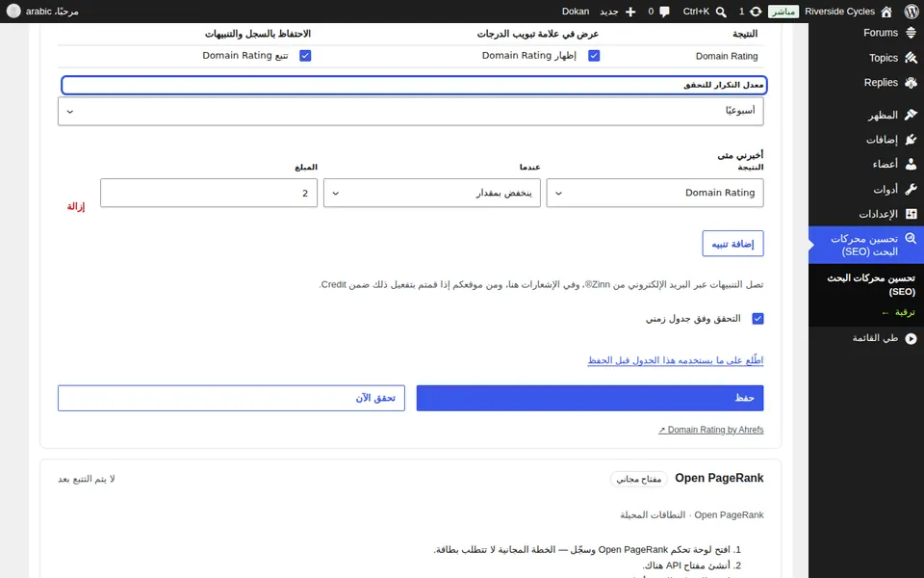Click the الإعدادات settings sliders icon

(x=911, y=214)
